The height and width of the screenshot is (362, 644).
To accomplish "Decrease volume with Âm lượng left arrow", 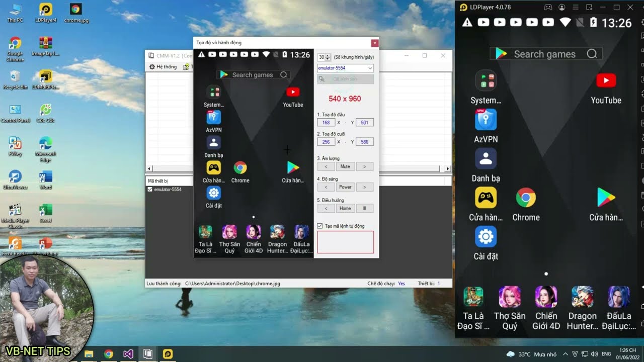I will pos(326,166).
